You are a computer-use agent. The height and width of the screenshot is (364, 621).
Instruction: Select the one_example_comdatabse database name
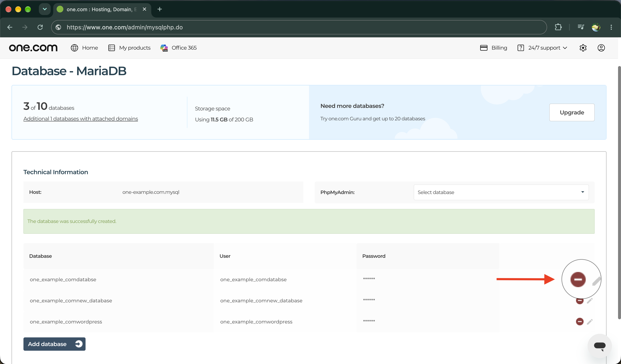63,279
